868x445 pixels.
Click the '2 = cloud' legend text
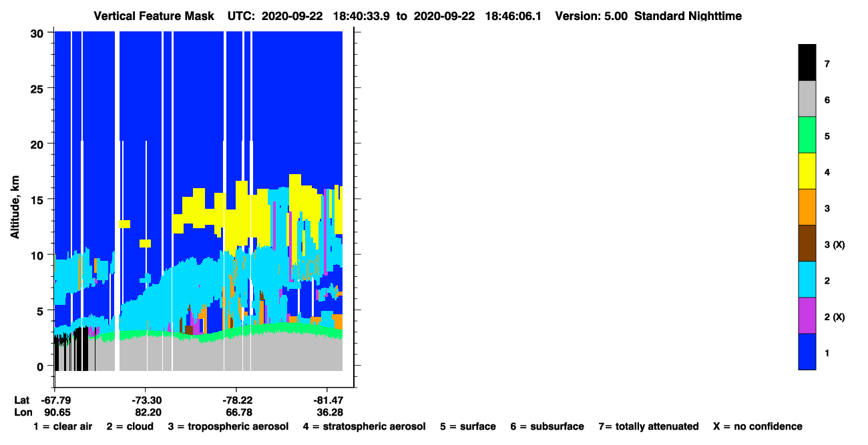pos(130,426)
